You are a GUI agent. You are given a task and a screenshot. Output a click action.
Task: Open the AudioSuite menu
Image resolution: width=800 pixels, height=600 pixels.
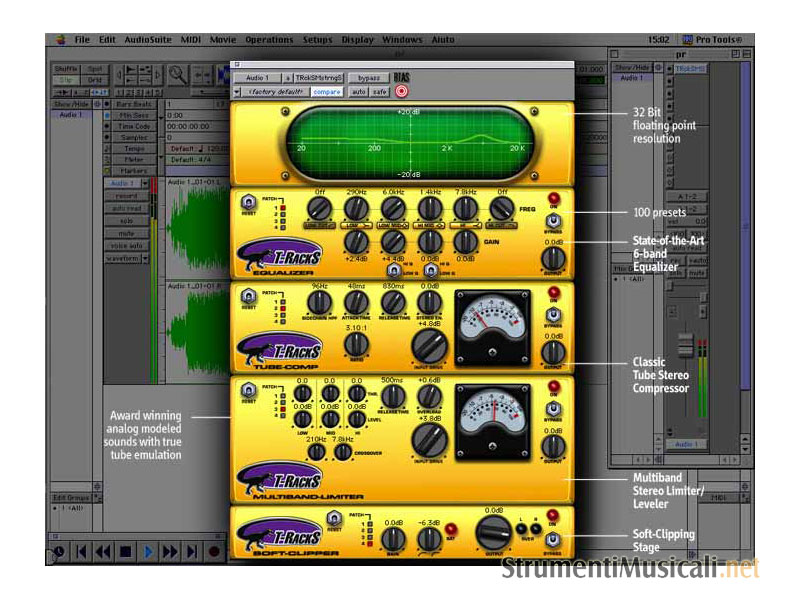pyautogui.click(x=143, y=40)
